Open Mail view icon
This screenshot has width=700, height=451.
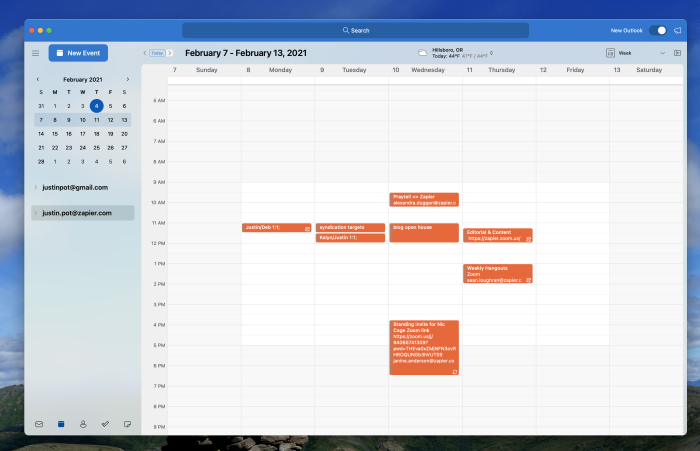[39, 424]
